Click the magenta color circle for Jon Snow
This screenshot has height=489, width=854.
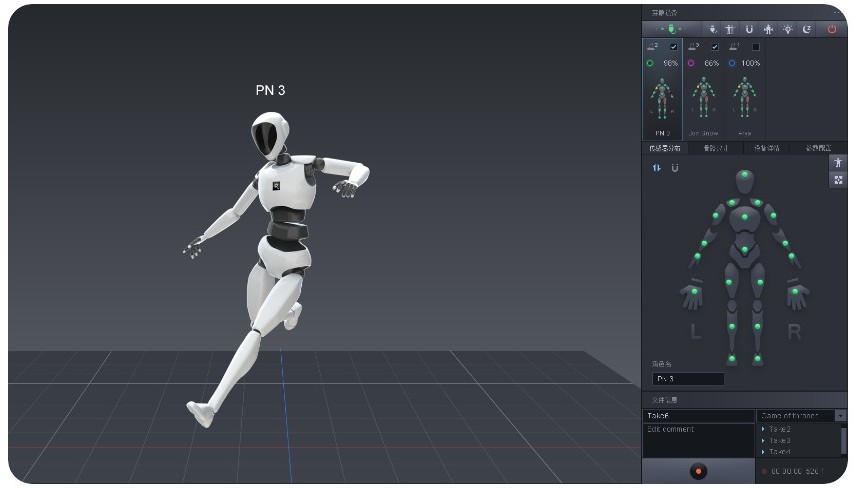(x=691, y=63)
